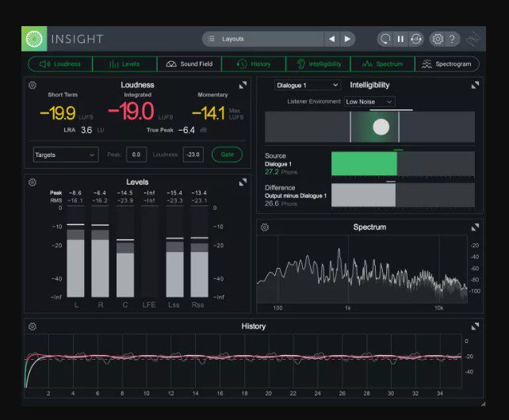Click the loop/reset meters icon

(x=385, y=39)
